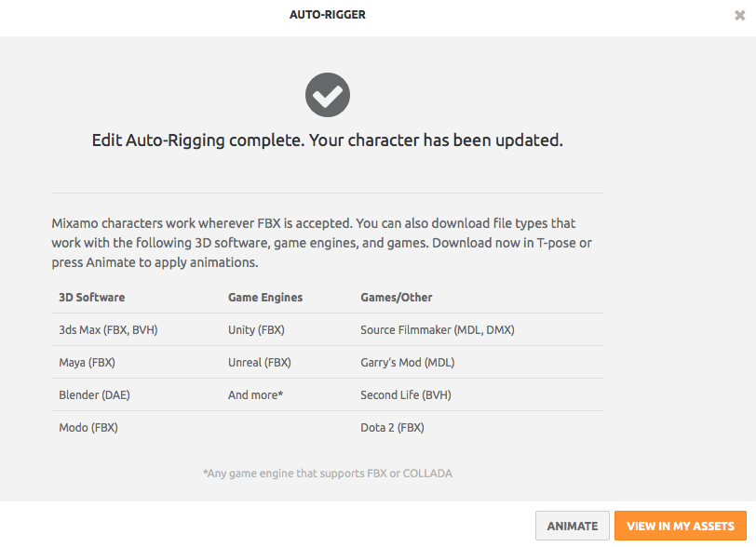Select the Modo (FBX) entry
This screenshot has width=756, height=547.
pyautogui.click(x=88, y=428)
